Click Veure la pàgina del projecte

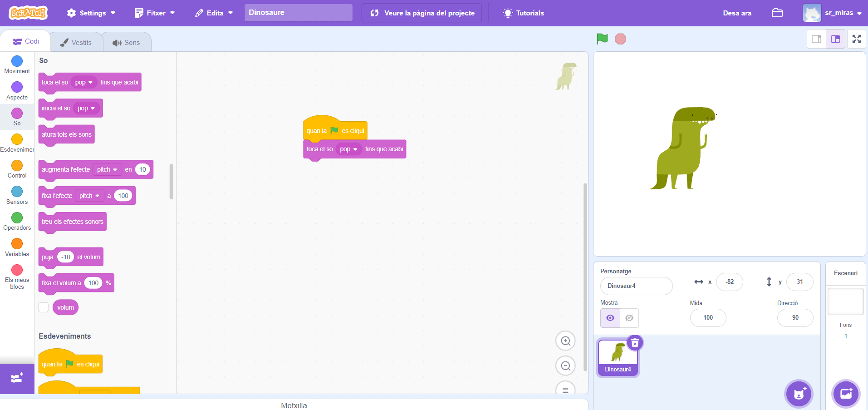[x=422, y=13]
